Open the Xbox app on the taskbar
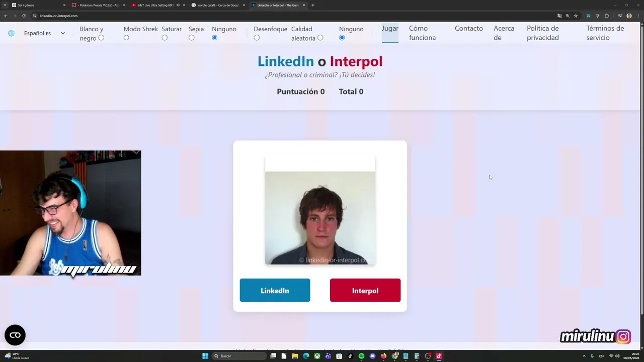644x362 pixels. pos(317,356)
